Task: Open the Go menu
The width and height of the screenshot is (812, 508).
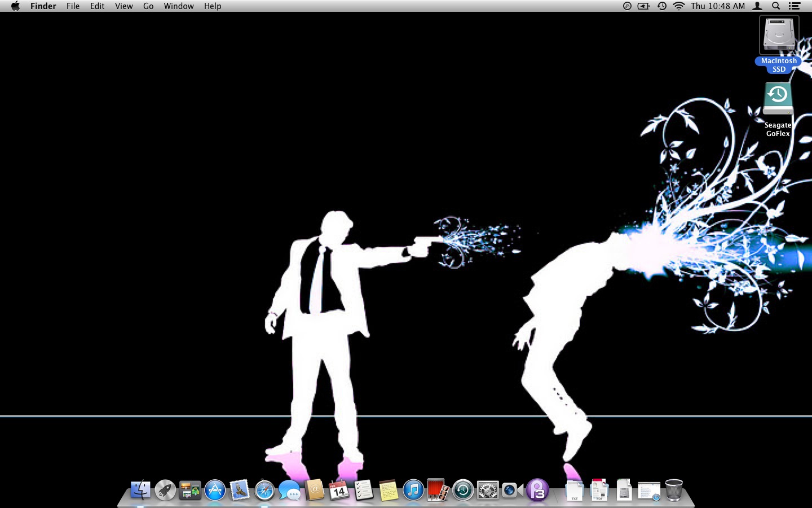Action: click(x=148, y=6)
